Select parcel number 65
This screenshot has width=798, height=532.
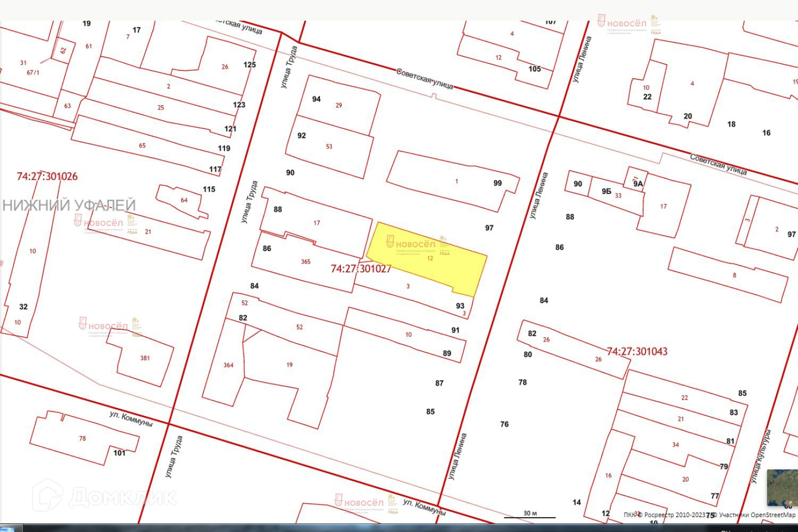point(142,146)
